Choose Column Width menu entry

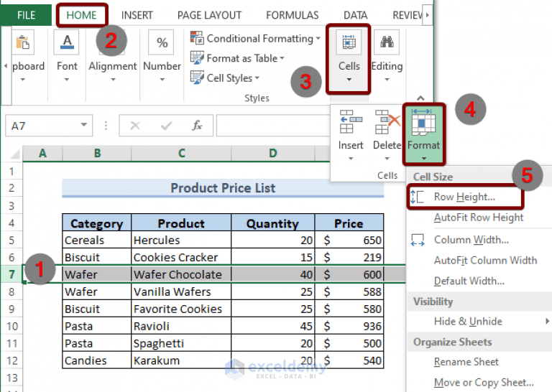(471, 240)
